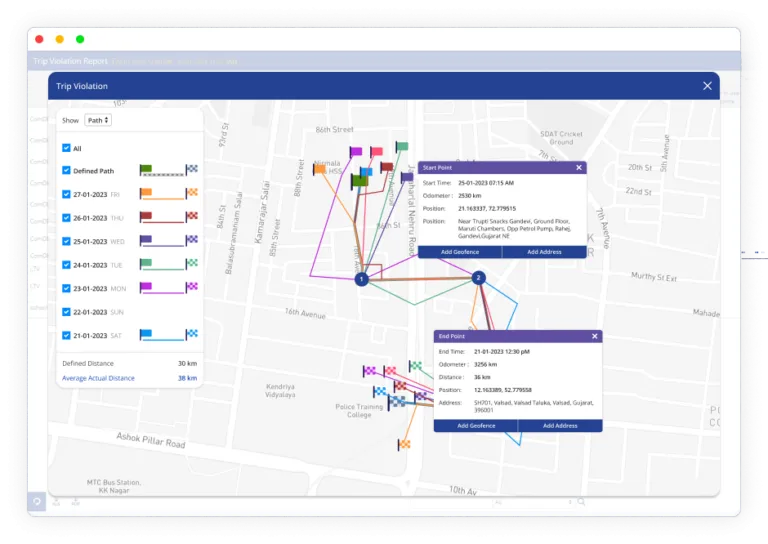Close the Trip Violation dialog

707,86
